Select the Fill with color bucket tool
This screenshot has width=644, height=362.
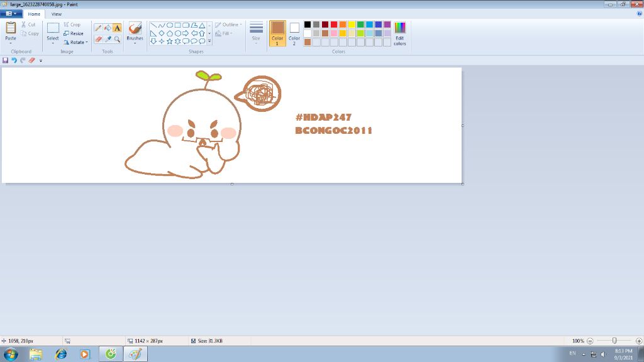coord(108,28)
